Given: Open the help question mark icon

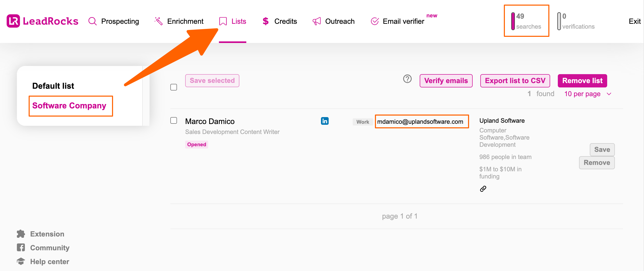Looking at the screenshot, I should point(407,79).
